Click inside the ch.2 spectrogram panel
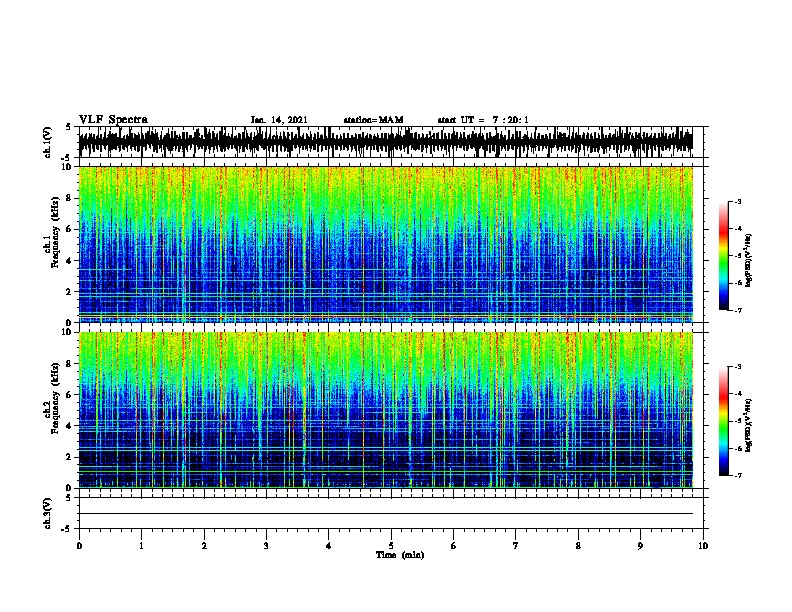This screenshot has width=792, height=612. click(386, 410)
